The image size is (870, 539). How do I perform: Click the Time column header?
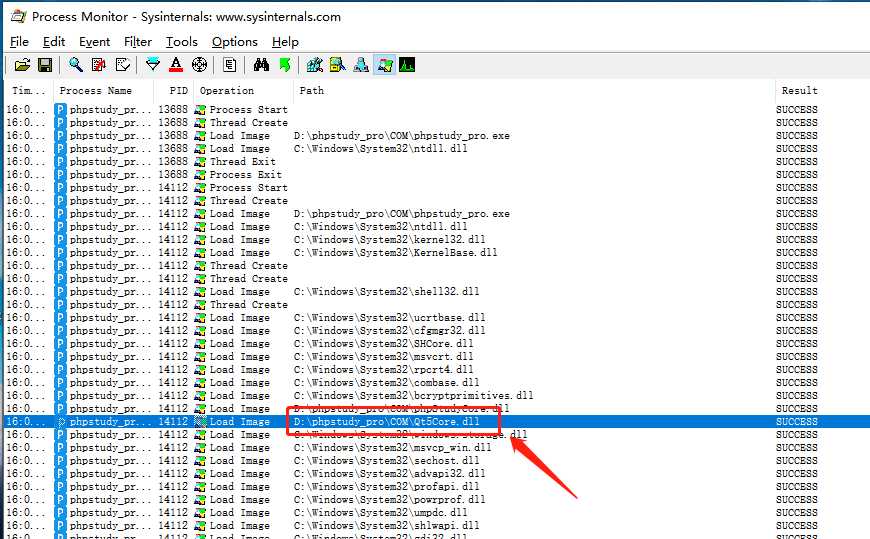point(28,90)
